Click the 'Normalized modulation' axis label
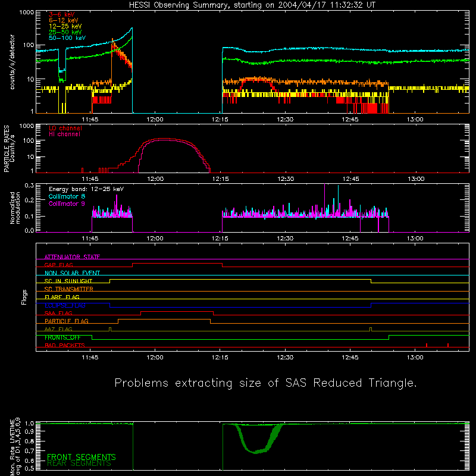The width and height of the screenshot is (476, 476). coord(15,208)
